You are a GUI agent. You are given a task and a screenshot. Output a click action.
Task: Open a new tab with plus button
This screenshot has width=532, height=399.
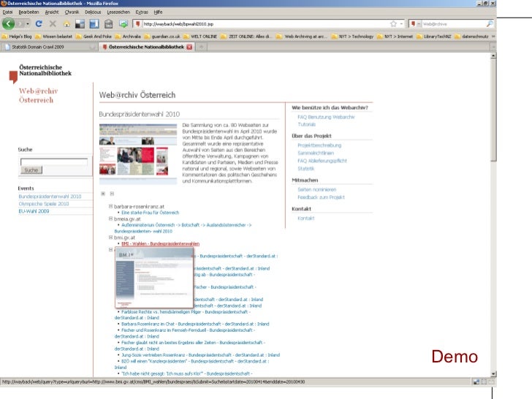(202, 47)
